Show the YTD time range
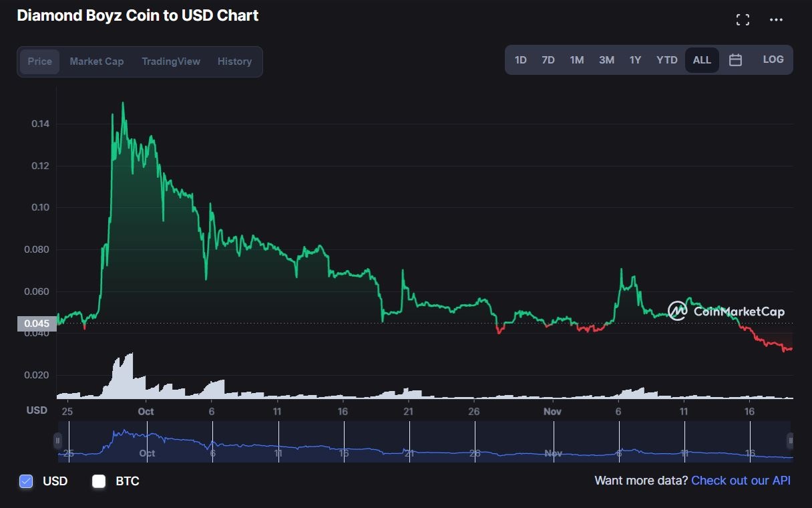812x508 pixels. pyautogui.click(x=666, y=60)
